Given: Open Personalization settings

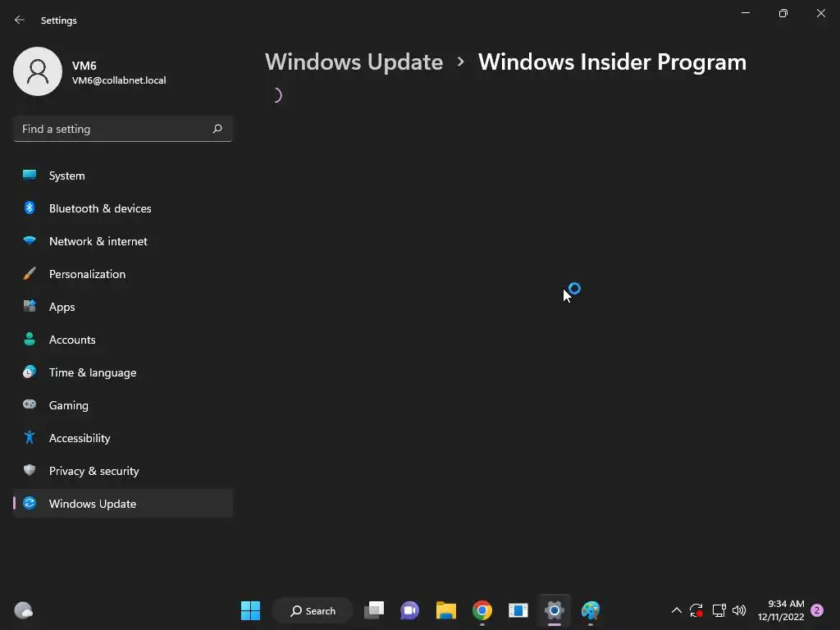Looking at the screenshot, I should tap(123, 274).
